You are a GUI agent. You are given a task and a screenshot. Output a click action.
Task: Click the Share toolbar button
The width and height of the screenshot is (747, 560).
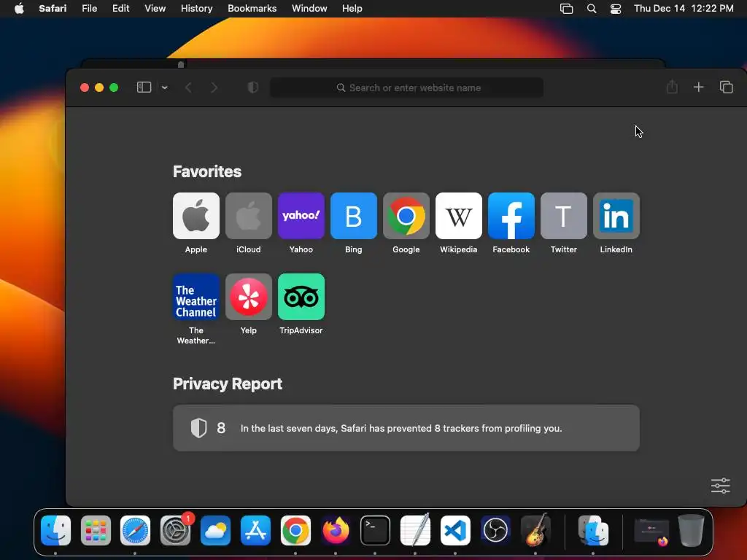tap(672, 87)
